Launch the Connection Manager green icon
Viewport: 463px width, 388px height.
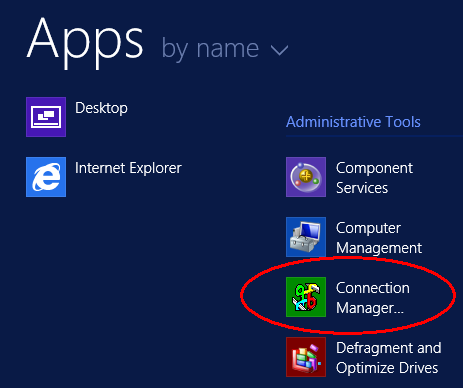click(x=306, y=297)
